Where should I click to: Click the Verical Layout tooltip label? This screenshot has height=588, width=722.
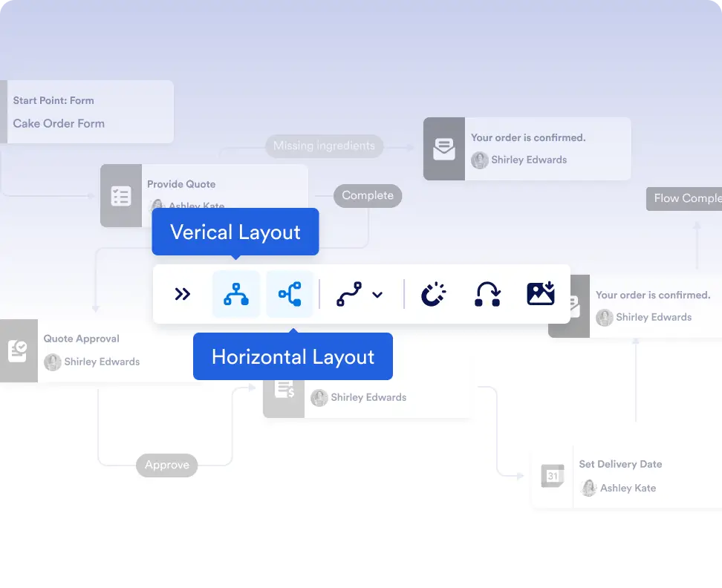(235, 232)
